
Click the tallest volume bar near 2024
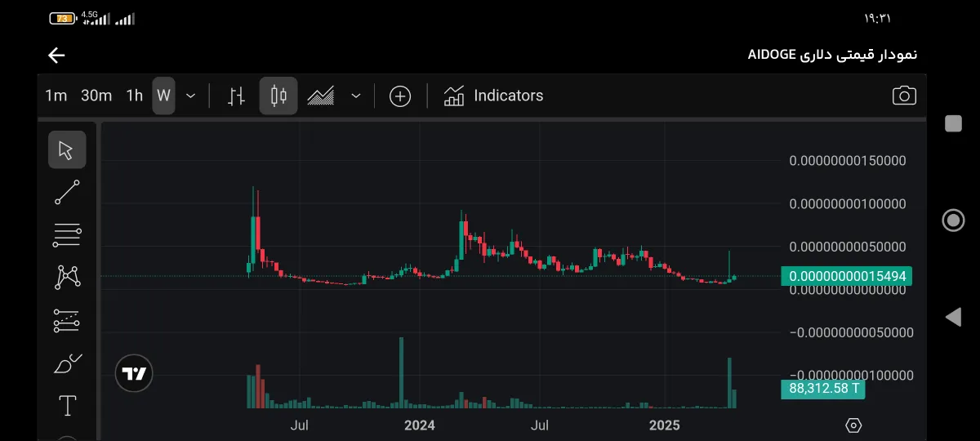click(402, 372)
